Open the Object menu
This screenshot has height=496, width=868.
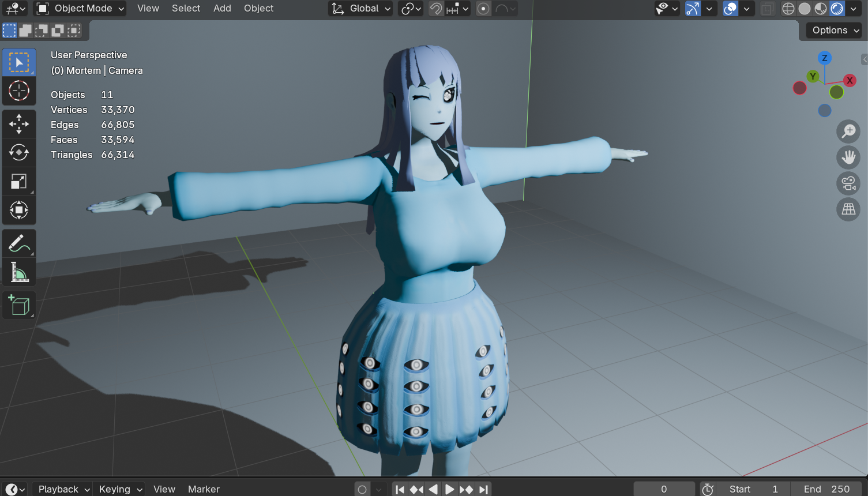[x=258, y=9]
